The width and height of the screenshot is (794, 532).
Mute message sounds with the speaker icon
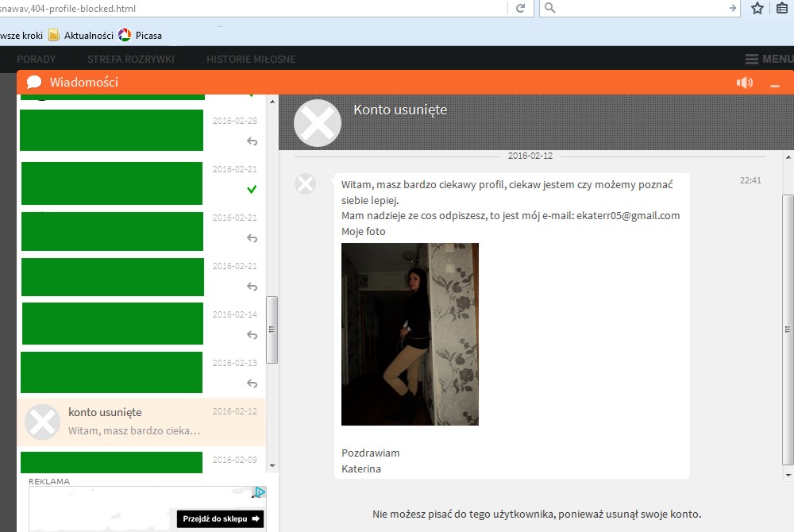tap(744, 83)
